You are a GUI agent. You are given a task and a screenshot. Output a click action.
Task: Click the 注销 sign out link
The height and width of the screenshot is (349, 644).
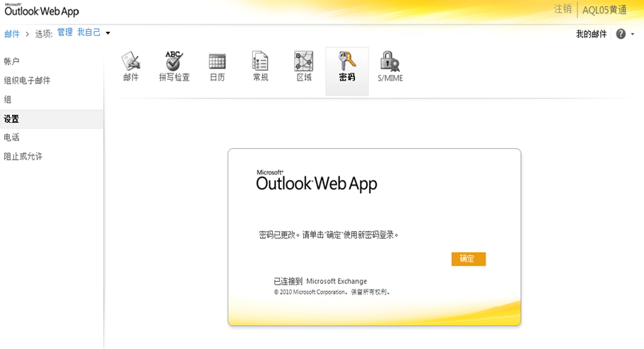pyautogui.click(x=563, y=9)
